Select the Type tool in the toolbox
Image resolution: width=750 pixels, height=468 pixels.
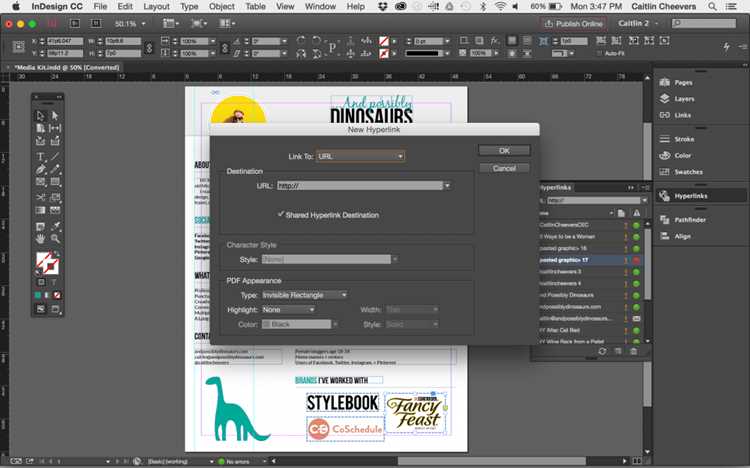pos(41,156)
